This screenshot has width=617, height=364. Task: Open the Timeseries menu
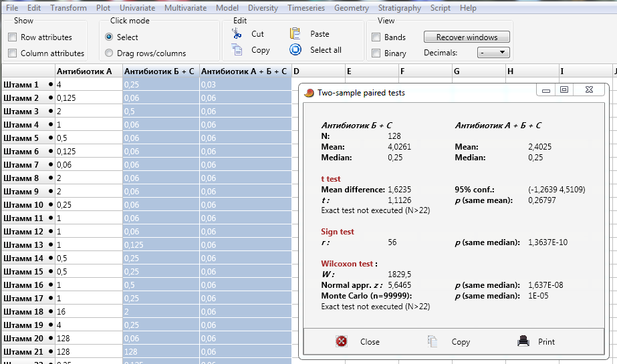pyautogui.click(x=307, y=8)
